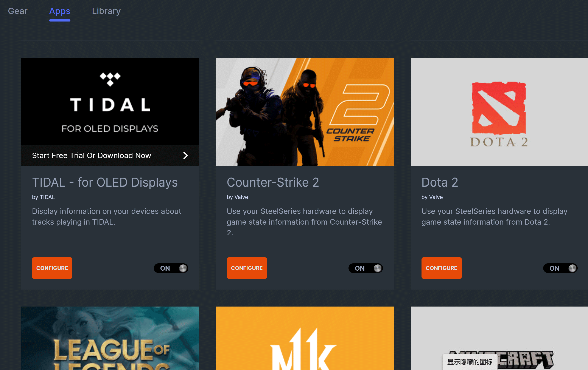Open Start Free Trial Or Download Now

[x=92, y=155]
